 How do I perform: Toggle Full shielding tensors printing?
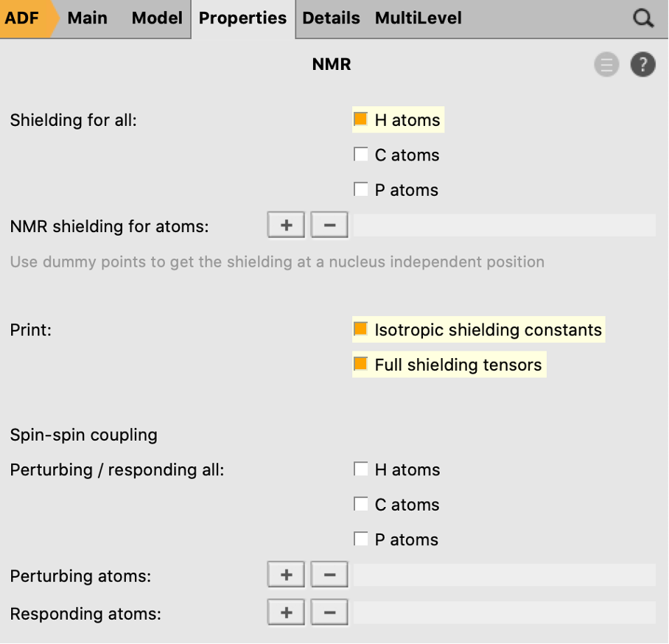point(361,364)
